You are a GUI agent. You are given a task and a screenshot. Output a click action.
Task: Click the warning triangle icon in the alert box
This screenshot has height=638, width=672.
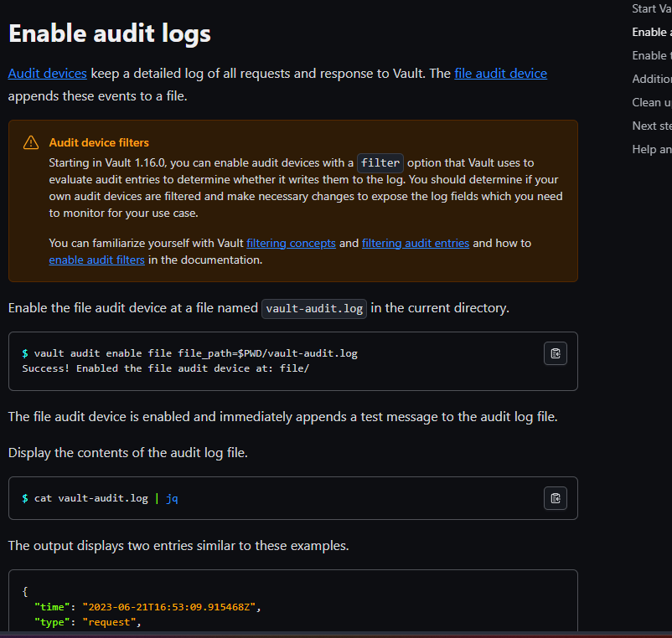tap(31, 142)
